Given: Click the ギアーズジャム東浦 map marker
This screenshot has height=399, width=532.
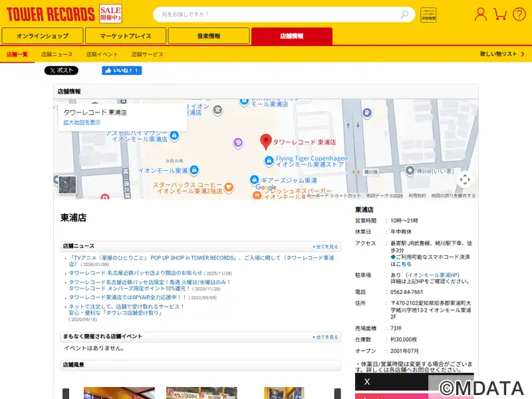Looking at the screenshot, I should point(254,180).
